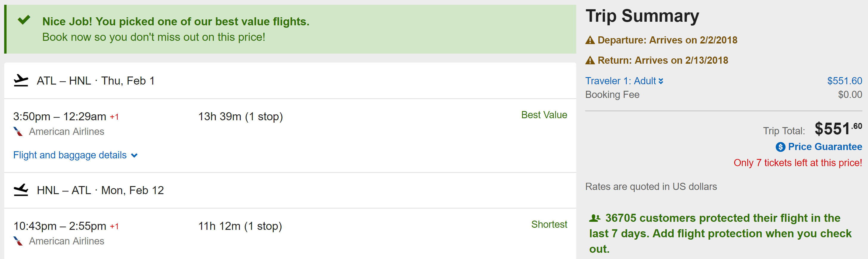The height and width of the screenshot is (259, 868).
Task: Click warning triangle beside Departure arrival notice
Action: click(590, 40)
